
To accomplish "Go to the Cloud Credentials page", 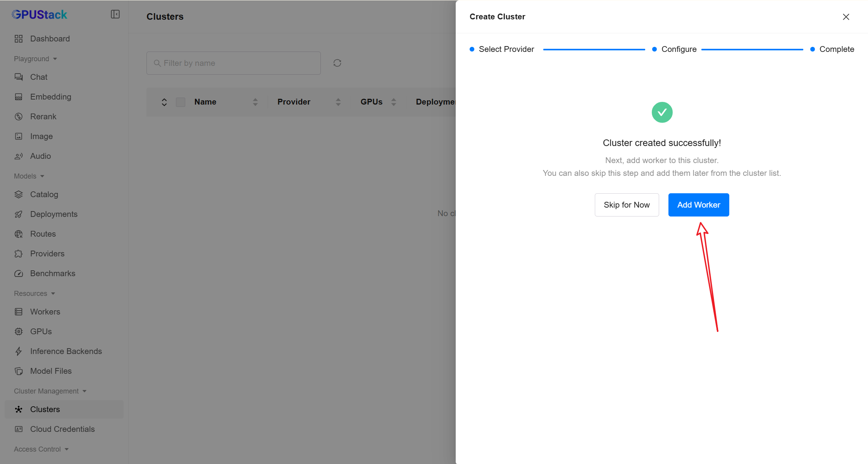I will click(62, 429).
